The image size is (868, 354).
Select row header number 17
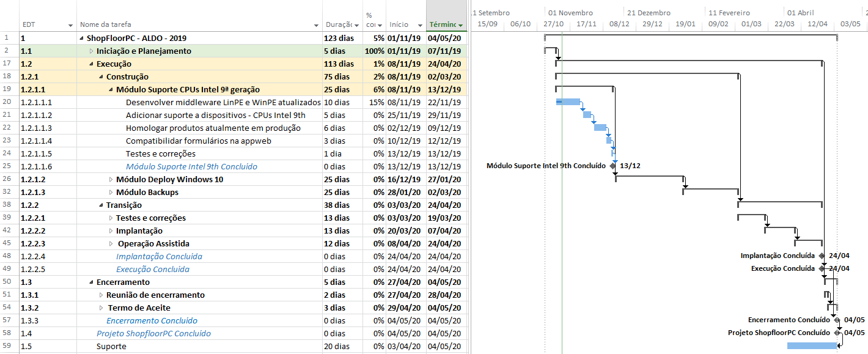[x=9, y=64]
